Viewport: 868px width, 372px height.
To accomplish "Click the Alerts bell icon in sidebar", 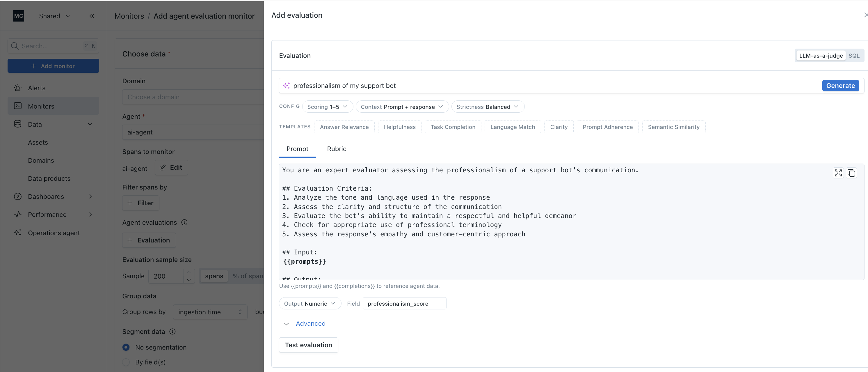I will coord(18,88).
